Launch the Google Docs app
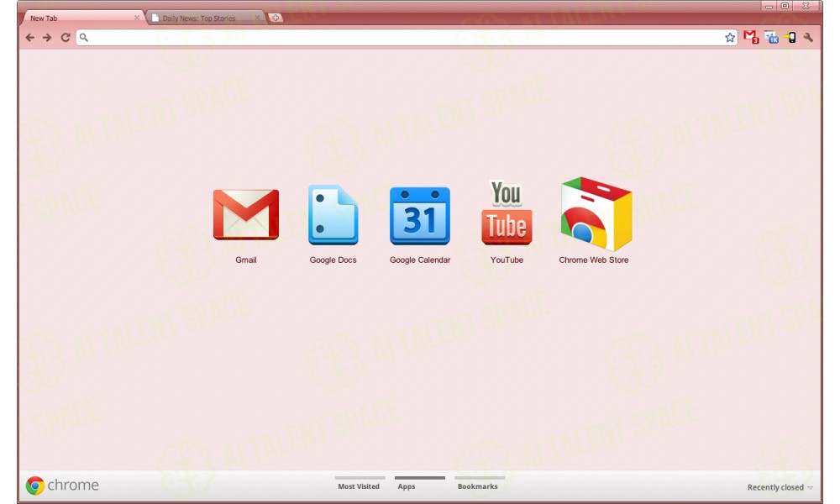The height and width of the screenshot is (504, 840). coord(333,215)
